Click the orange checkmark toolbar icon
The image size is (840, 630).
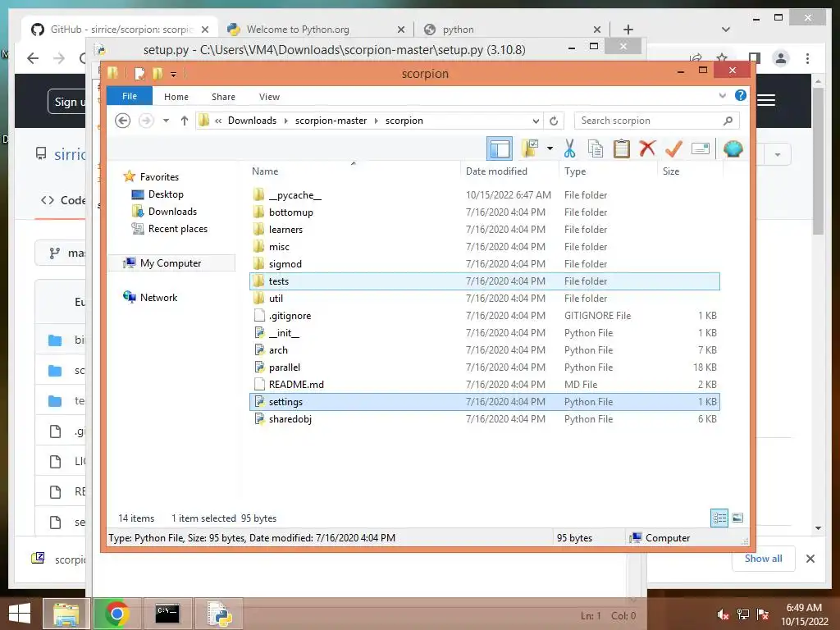pos(673,148)
